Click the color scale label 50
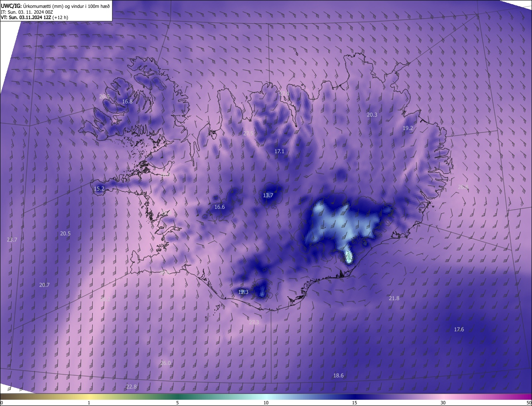 529,403
